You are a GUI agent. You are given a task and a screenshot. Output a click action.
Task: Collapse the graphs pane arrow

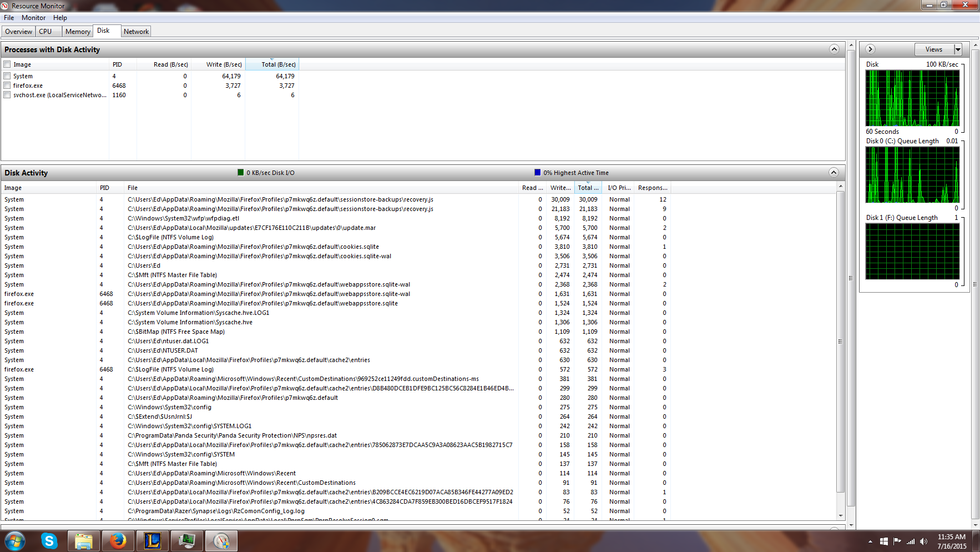click(870, 49)
